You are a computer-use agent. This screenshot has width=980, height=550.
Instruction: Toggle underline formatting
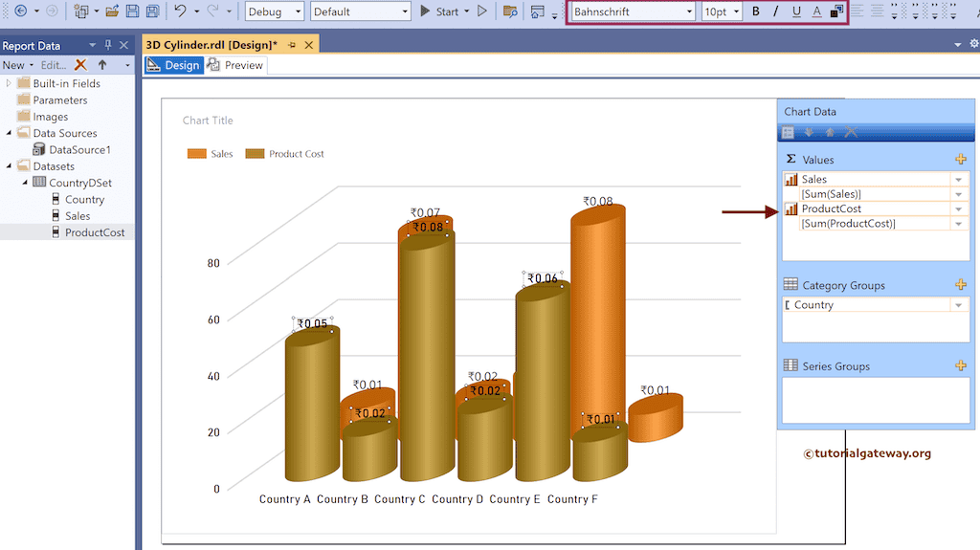click(796, 11)
